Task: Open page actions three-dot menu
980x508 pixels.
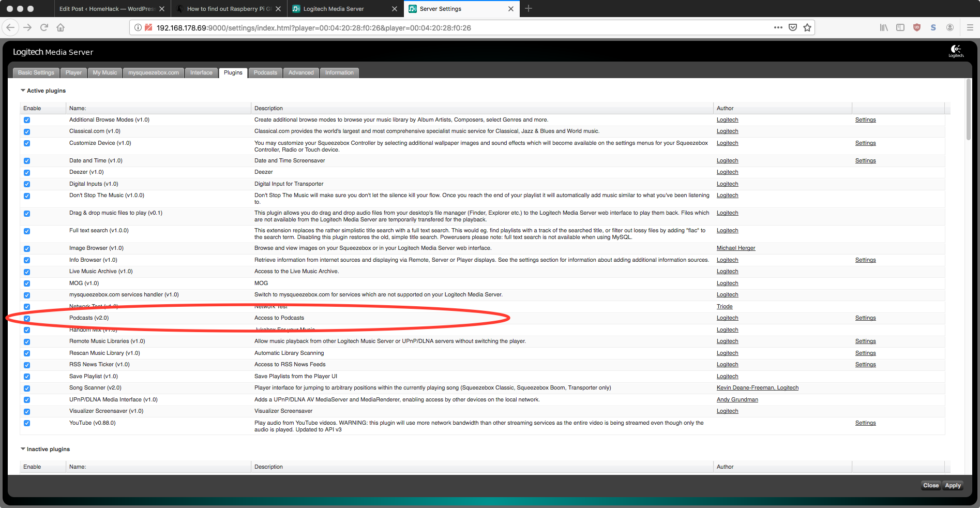Action: (778, 27)
